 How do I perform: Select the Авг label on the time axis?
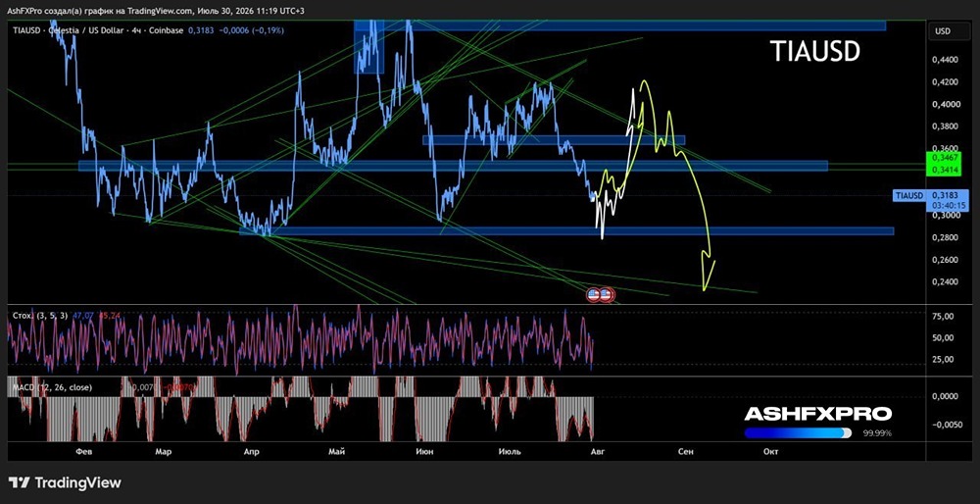tap(598, 450)
